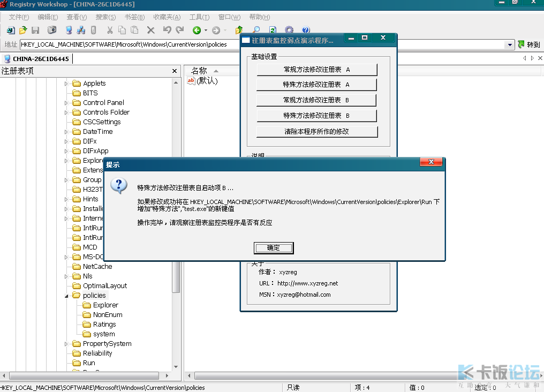Screen dimensions: 544x392
Task: Open the address bar dropdown arrow
Action: click(x=510, y=45)
